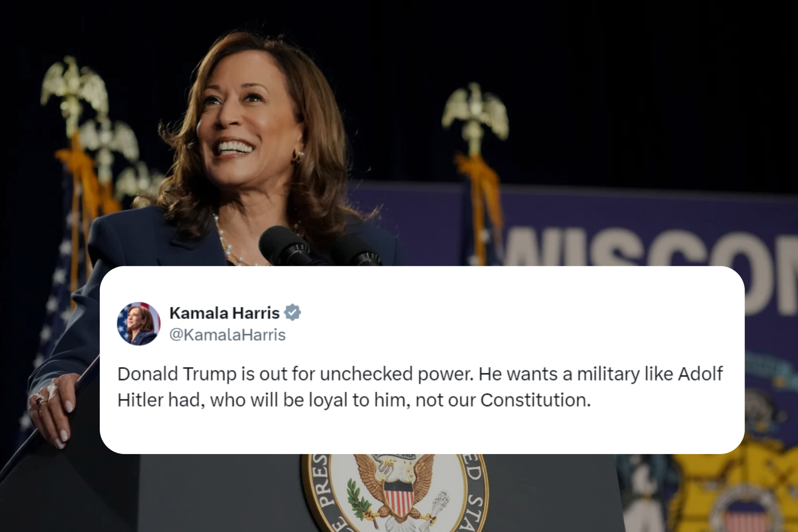This screenshot has height=532, width=798.
Task: Click the hand with ring gripping the podium
Action: 51,409
